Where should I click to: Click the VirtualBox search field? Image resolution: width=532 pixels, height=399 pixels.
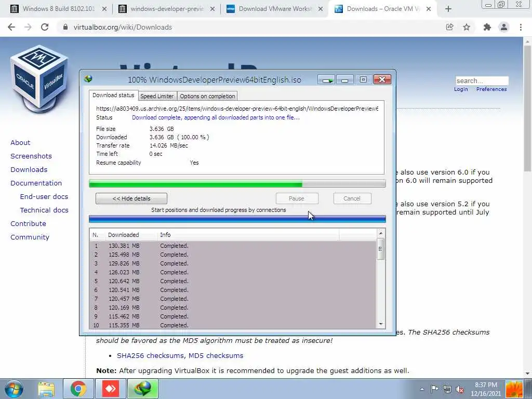(x=482, y=81)
